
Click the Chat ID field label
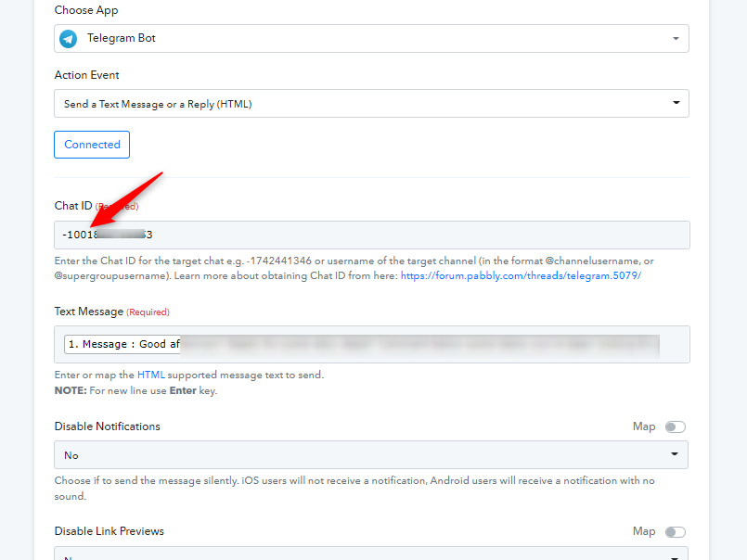73,206
